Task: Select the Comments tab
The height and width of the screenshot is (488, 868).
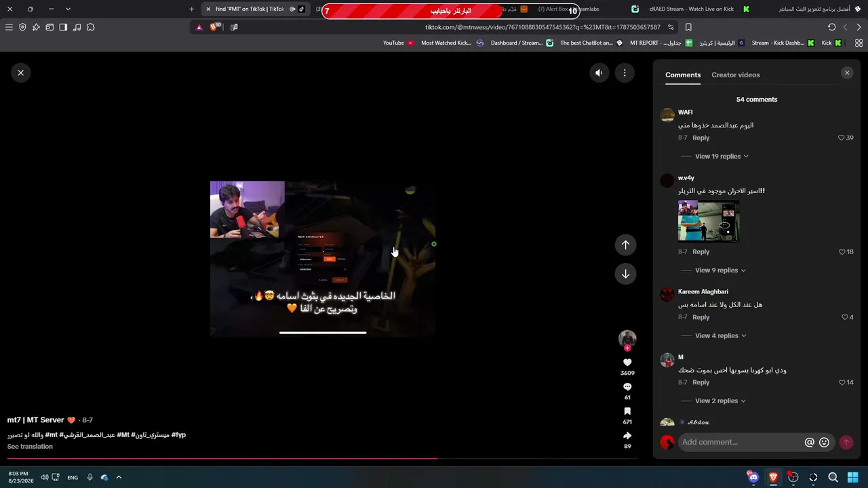Action: pyautogui.click(x=683, y=75)
